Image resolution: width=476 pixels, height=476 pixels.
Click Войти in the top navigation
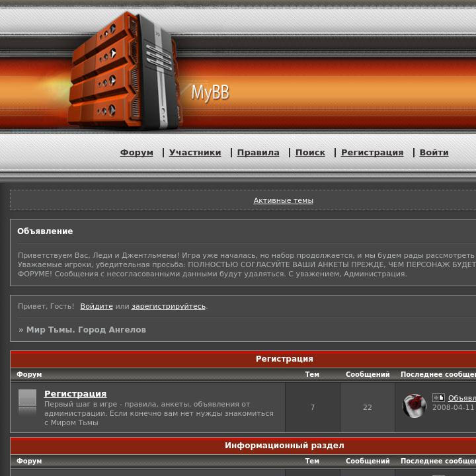click(x=434, y=153)
